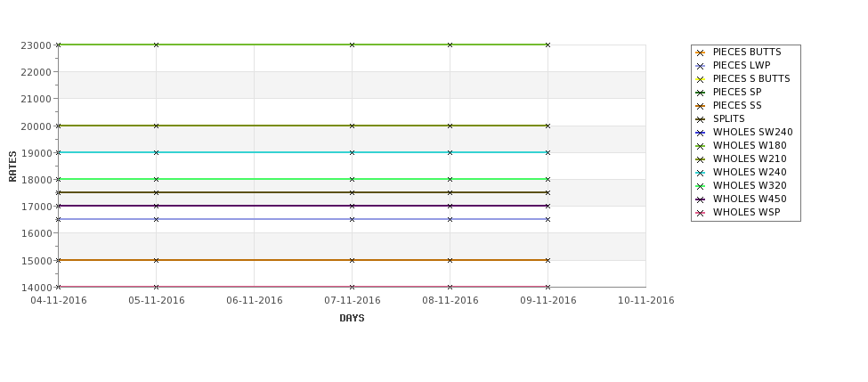
Task: Click the DAYS x-axis title
Action: 352,319
